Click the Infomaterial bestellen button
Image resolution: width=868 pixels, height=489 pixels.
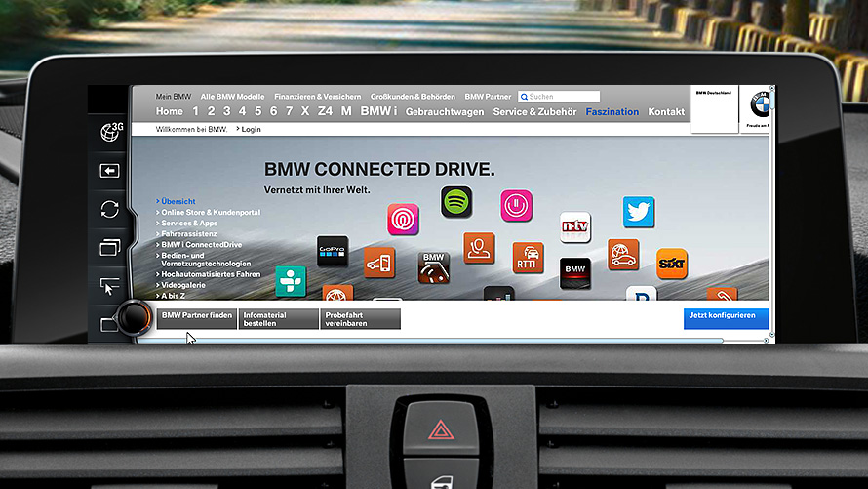(279, 319)
